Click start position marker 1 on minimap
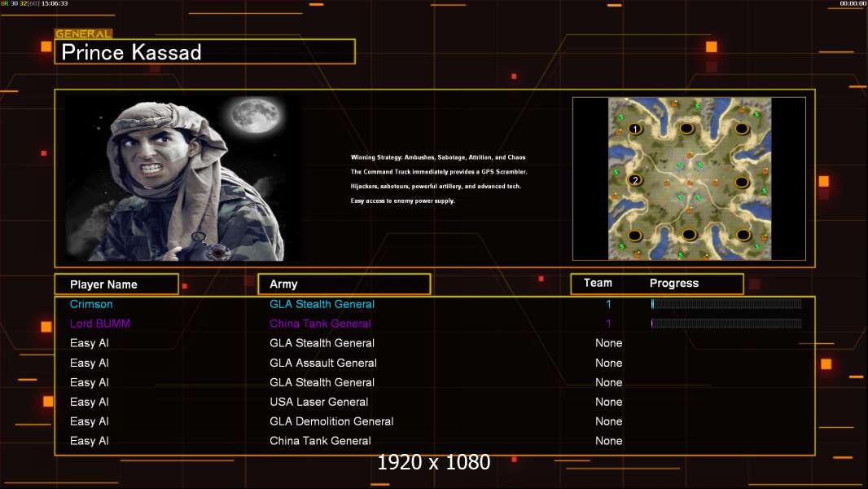This screenshot has height=489, width=868. click(x=635, y=129)
